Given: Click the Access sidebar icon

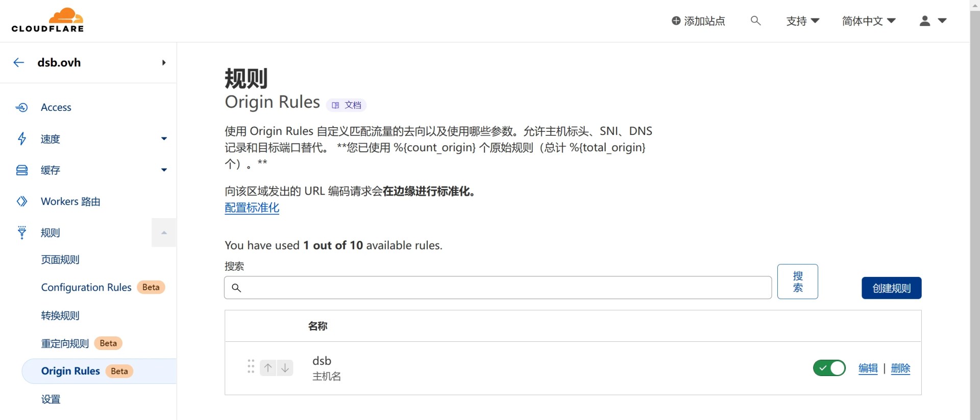Looking at the screenshot, I should pyautogui.click(x=22, y=107).
